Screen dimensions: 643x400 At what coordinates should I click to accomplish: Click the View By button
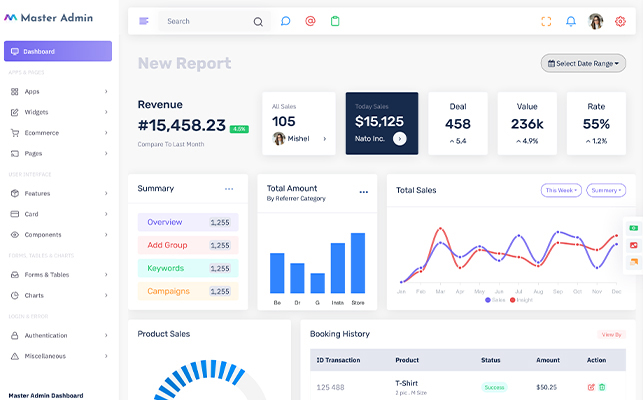[x=611, y=334]
